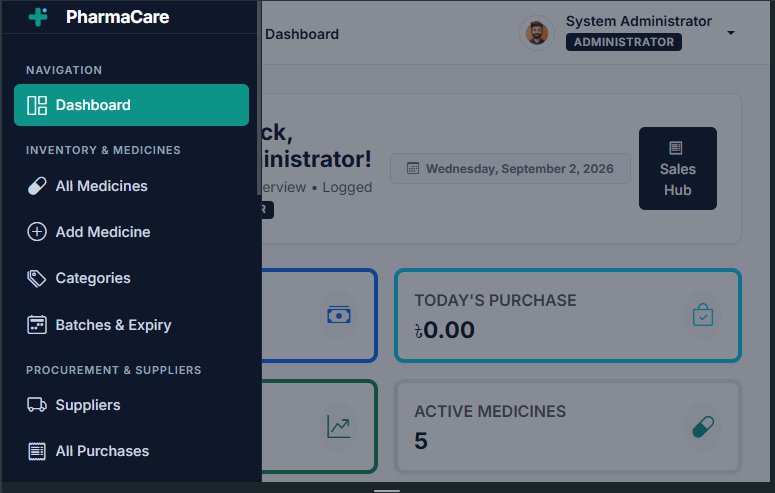
Task: Click the Suppliers truck icon
Action: coord(37,404)
